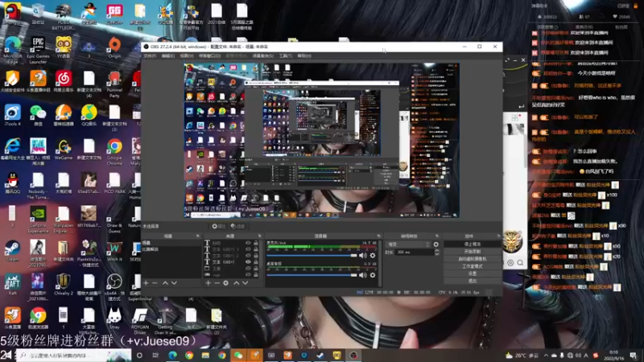Open Stray game desktop icon
The height and width of the screenshot is (362, 644).
(114, 319)
